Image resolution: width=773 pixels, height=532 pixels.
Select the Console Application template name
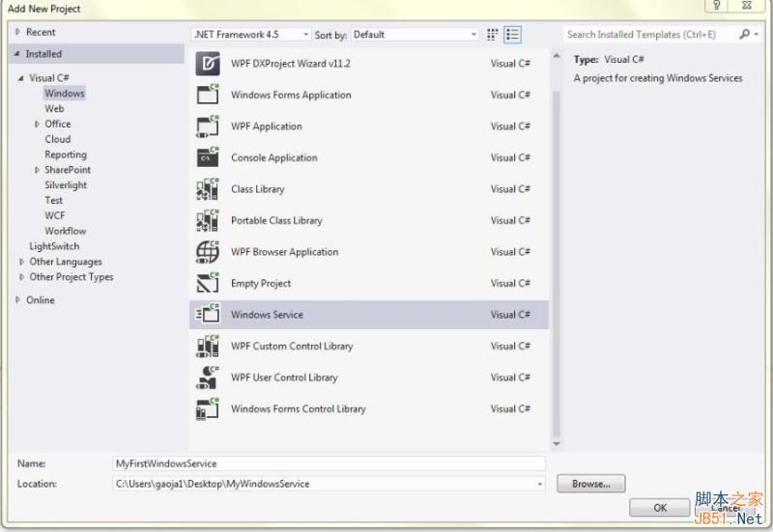(274, 157)
